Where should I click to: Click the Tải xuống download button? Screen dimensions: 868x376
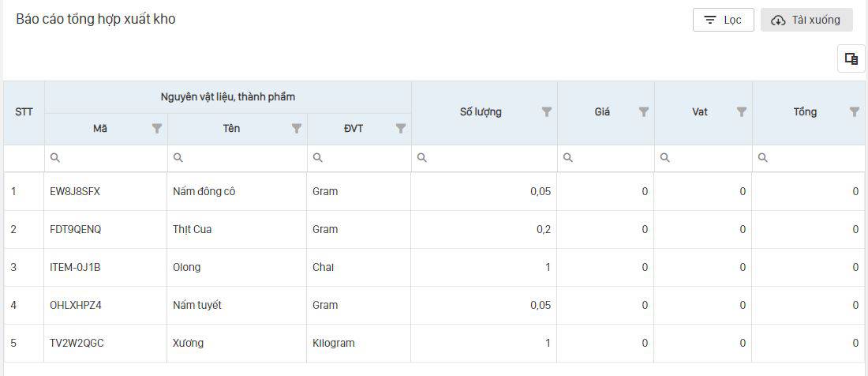tap(806, 20)
